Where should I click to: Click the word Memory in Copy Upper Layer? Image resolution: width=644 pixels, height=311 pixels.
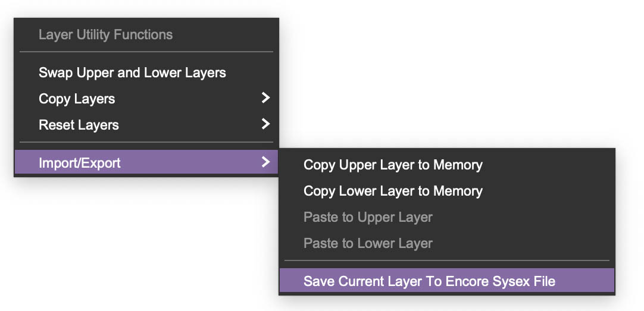457,165
